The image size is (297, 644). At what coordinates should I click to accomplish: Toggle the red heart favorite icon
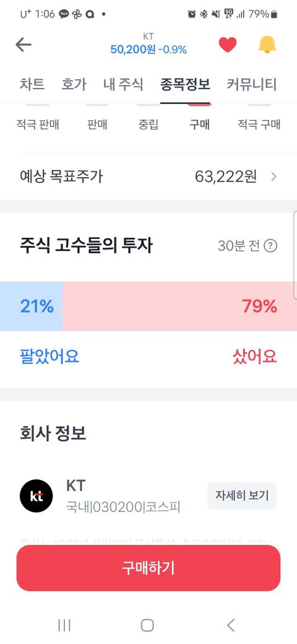[228, 45]
